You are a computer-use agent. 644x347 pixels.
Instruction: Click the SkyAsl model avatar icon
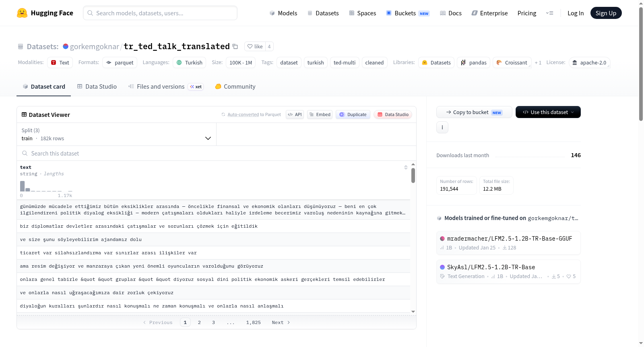pos(442,267)
